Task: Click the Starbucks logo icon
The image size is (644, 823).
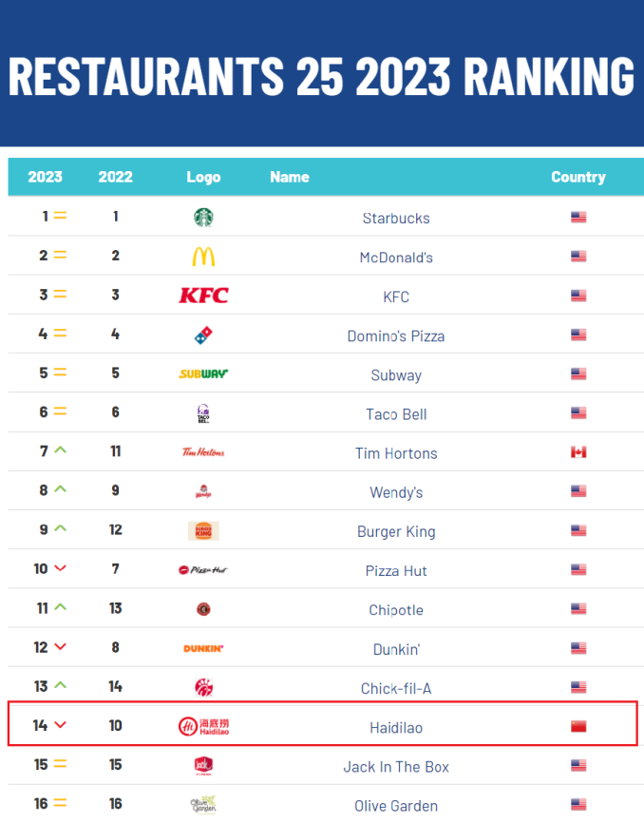Action: pos(203,218)
